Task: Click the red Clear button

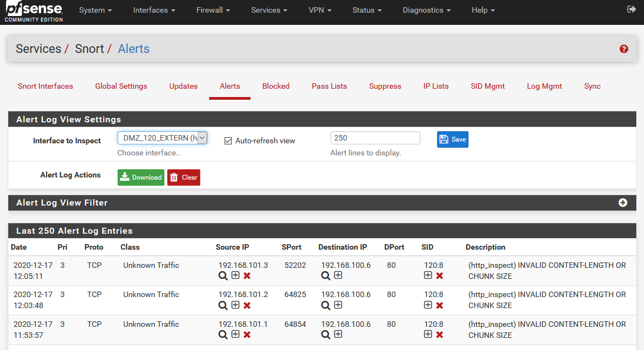Action: (x=184, y=177)
